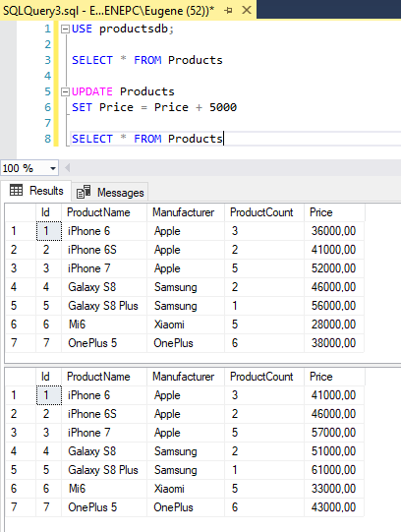The width and height of the screenshot is (401, 532).
Task: Pin the SQLQuery3.sql tab
Action: pos(229,11)
